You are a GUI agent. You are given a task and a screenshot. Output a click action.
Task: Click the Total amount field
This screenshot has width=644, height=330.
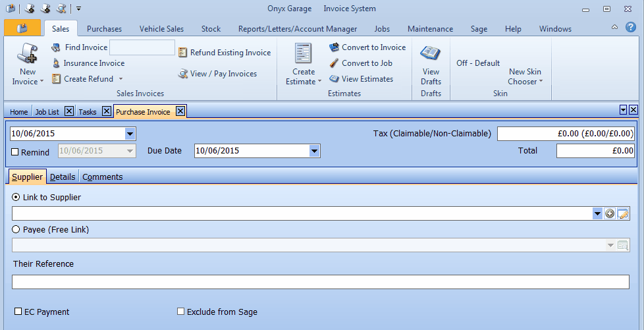click(x=595, y=151)
